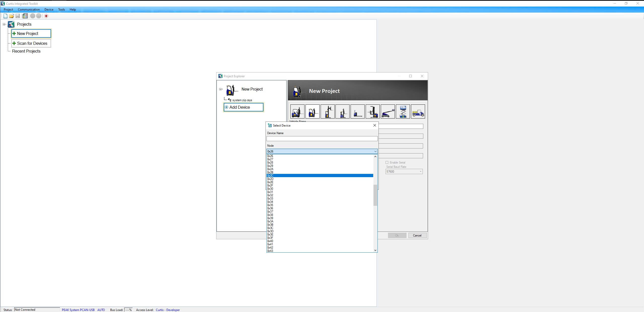Choose node 0x40 from the list
644x312 pixels.
pyautogui.click(x=320, y=241)
